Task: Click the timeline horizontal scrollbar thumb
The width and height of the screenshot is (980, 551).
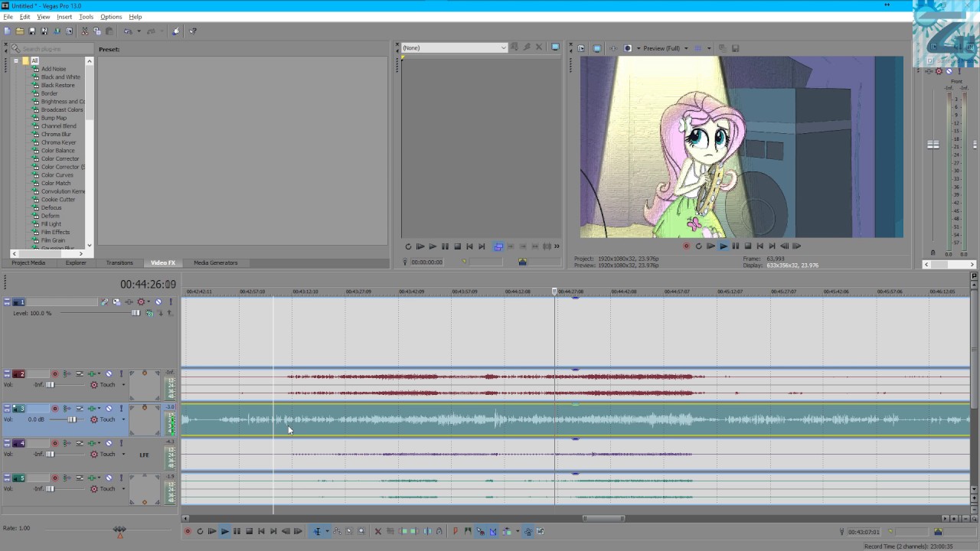Action: [x=603, y=518]
